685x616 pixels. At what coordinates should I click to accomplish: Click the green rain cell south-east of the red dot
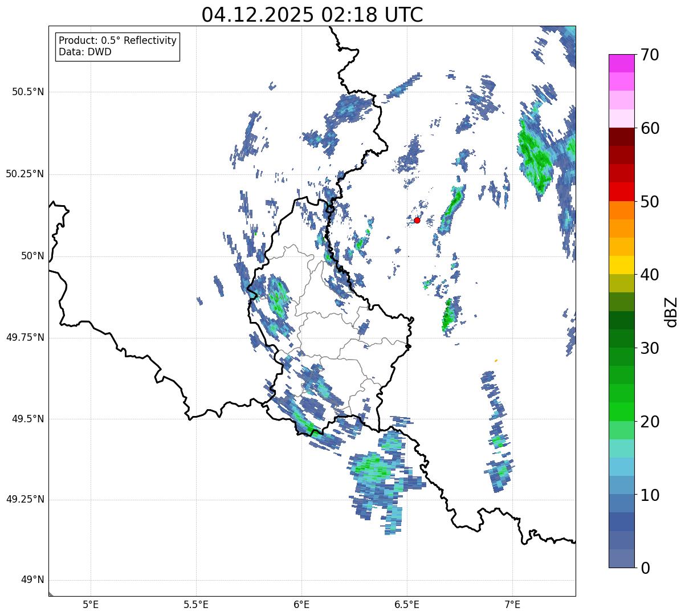[x=448, y=315]
